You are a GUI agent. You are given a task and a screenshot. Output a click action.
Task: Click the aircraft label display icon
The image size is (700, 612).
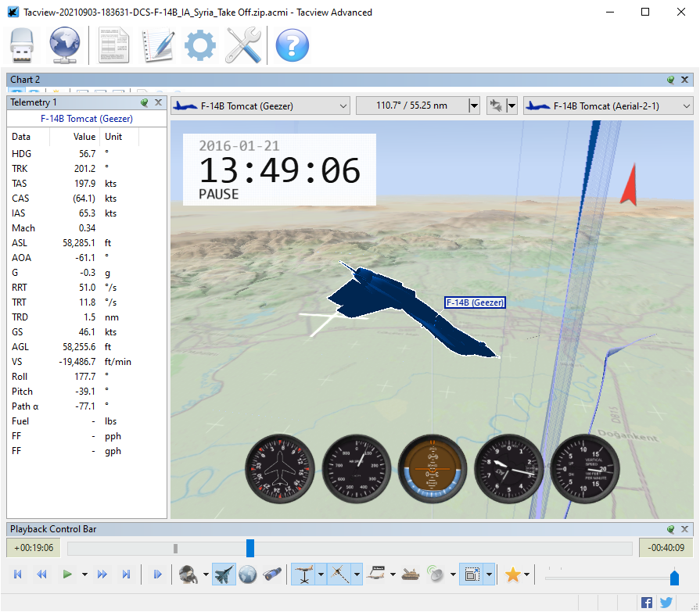[376, 574]
